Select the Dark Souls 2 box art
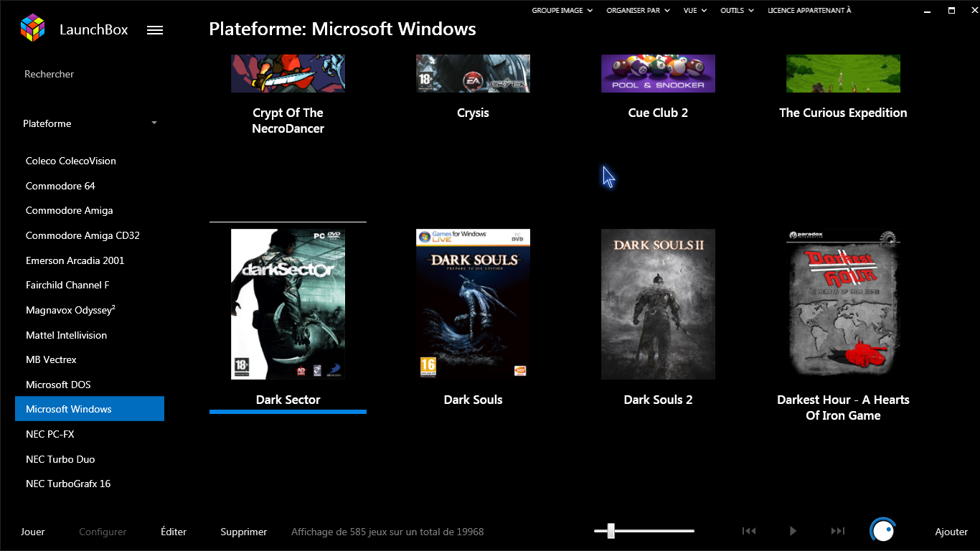This screenshot has height=551, width=980. (658, 304)
